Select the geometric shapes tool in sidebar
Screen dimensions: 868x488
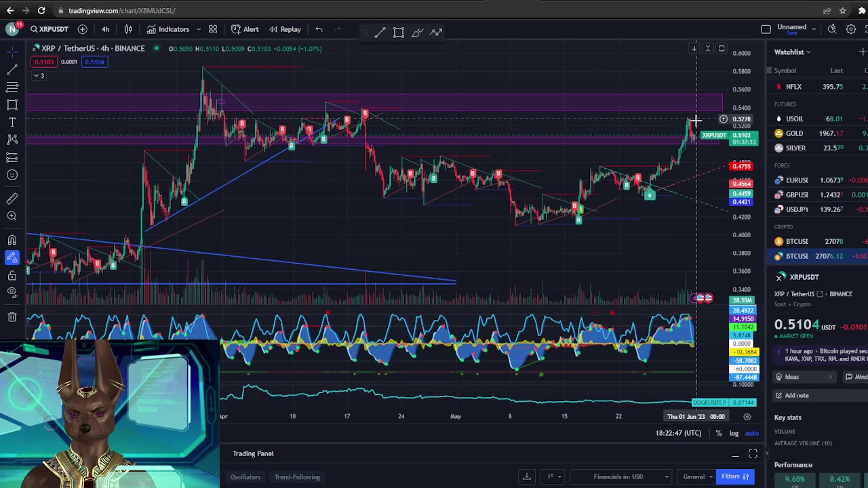tap(12, 104)
